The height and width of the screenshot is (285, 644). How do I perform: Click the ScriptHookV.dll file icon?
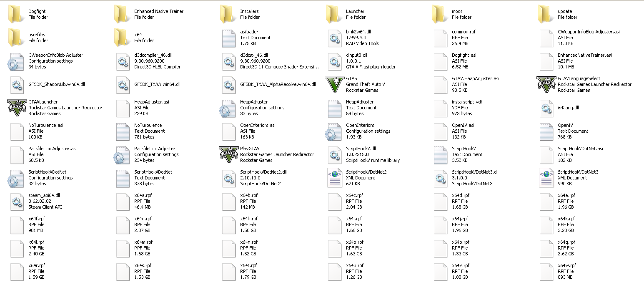[334, 154]
